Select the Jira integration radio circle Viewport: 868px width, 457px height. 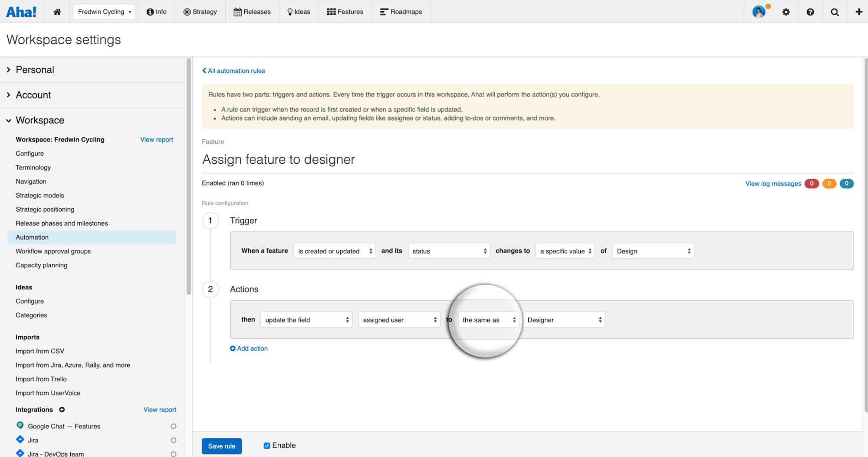click(x=174, y=440)
